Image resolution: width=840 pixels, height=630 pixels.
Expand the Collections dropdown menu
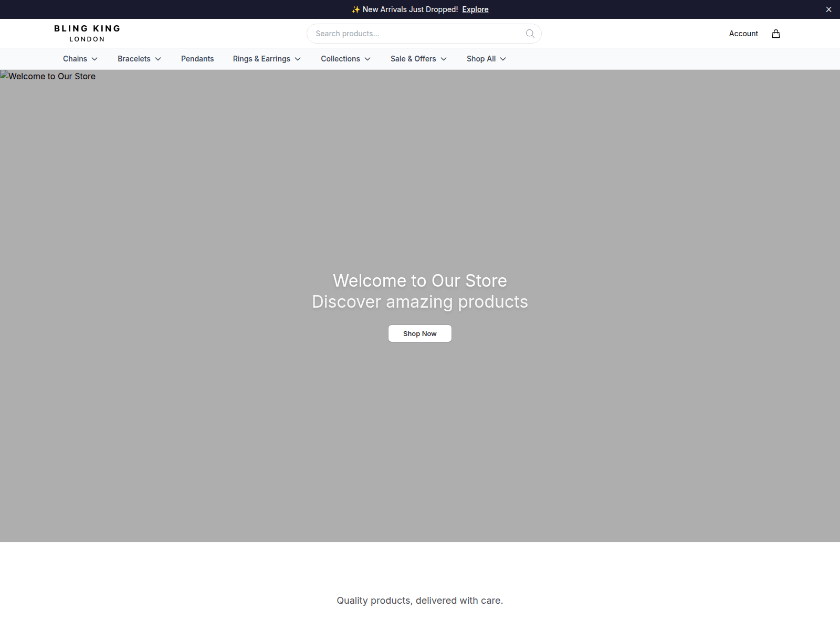(x=346, y=59)
